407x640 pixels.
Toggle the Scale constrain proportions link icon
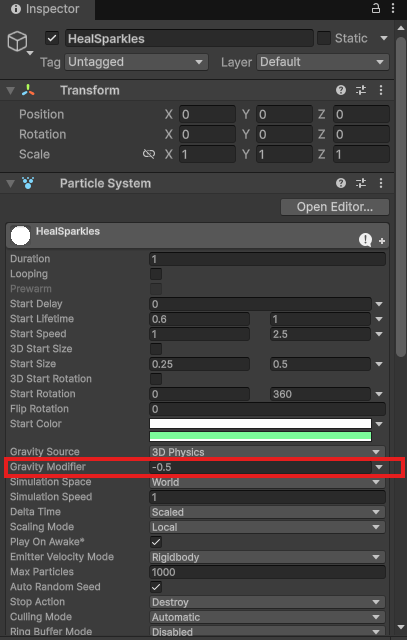[149, 154]
